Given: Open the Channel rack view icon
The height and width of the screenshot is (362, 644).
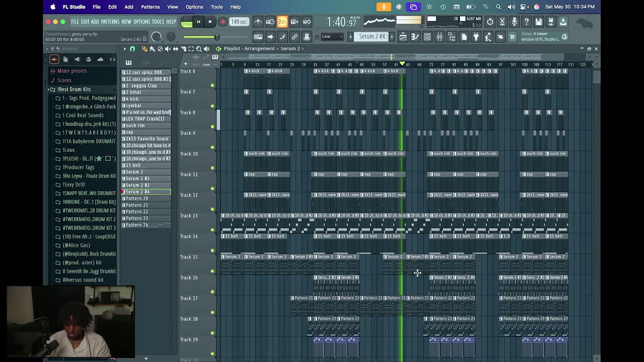Looking at the screenshot, I should [427, 37].
